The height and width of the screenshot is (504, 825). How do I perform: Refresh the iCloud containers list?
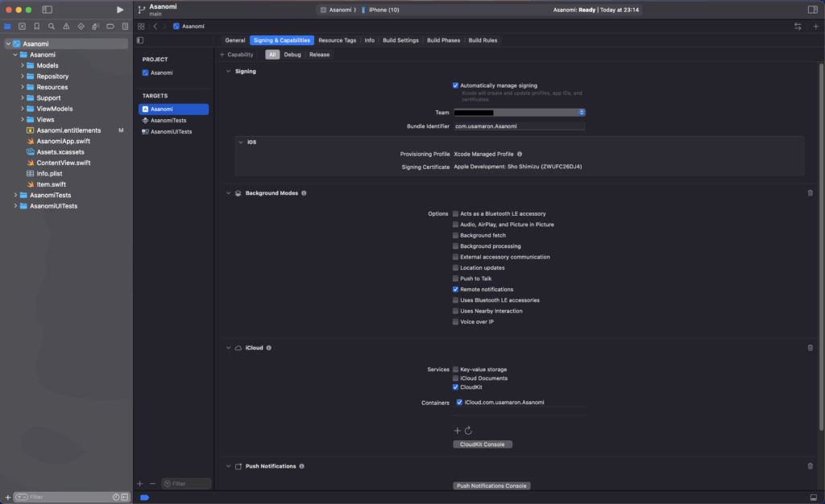tap(468, 431)
